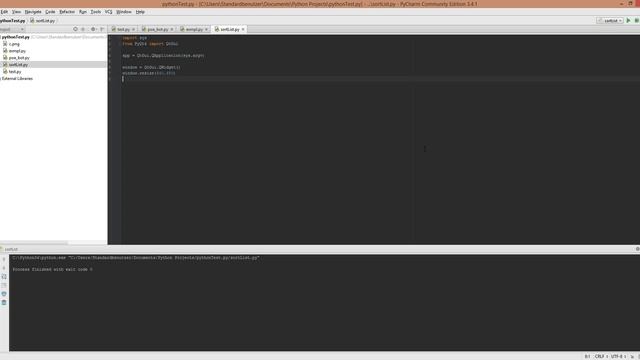Open the VCS menu
The height and width of the screenshot is (360, 640).
(x=109, y=12)
